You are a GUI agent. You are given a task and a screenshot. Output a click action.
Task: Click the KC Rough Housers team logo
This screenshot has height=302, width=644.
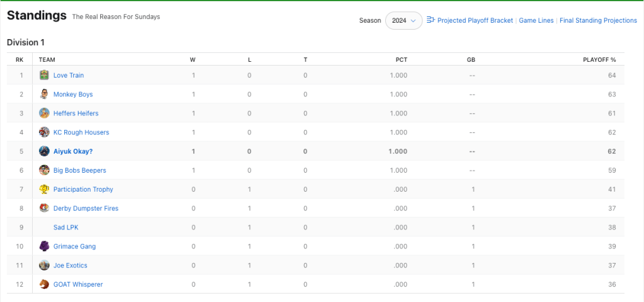point(44,132)
